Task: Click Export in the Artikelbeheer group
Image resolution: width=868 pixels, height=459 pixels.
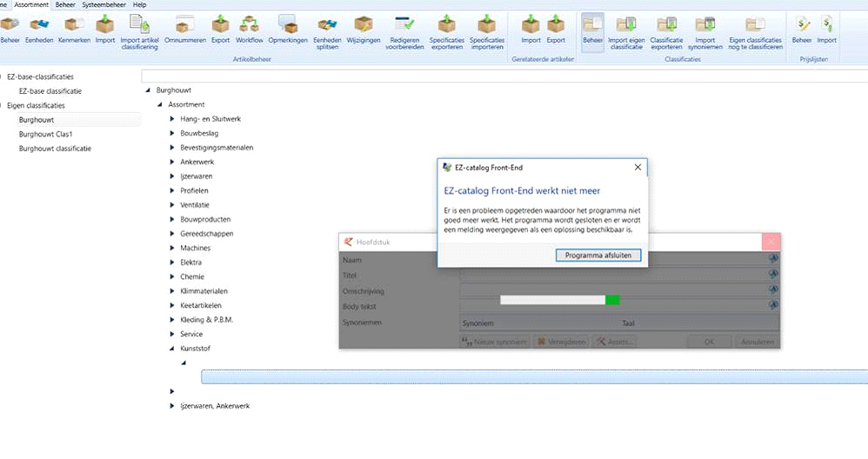Action: (220, 30)
